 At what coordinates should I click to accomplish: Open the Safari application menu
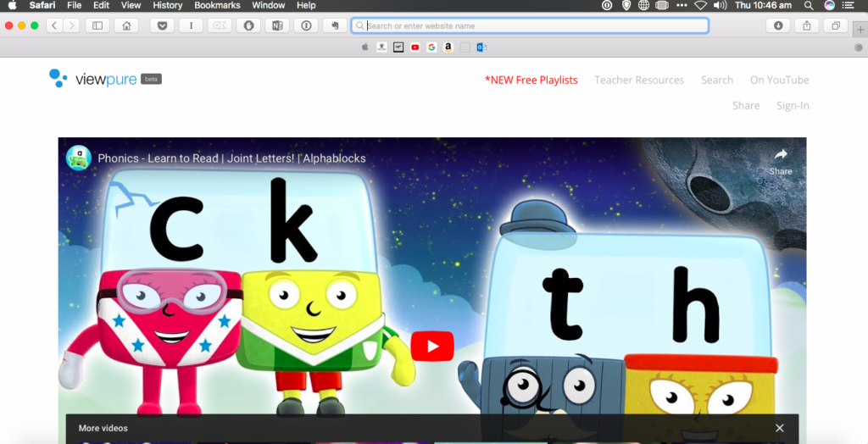point(42,6)
